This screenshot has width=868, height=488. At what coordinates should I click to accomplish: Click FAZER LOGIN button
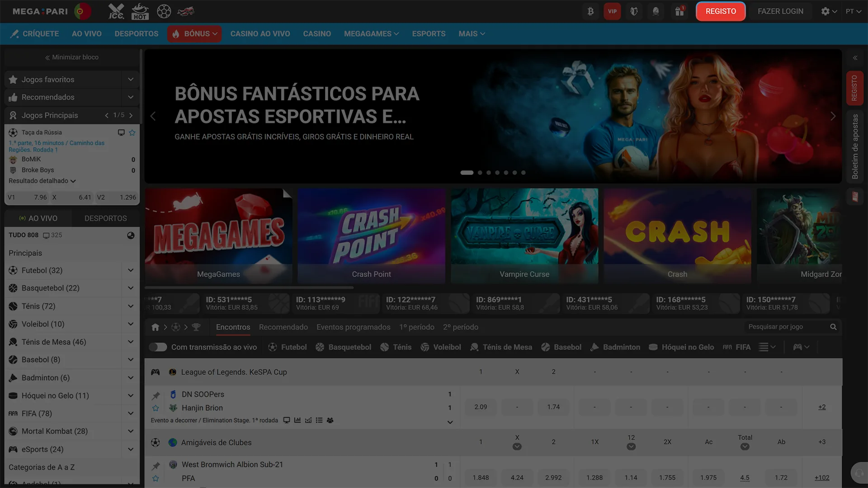(x=780, y=11)
